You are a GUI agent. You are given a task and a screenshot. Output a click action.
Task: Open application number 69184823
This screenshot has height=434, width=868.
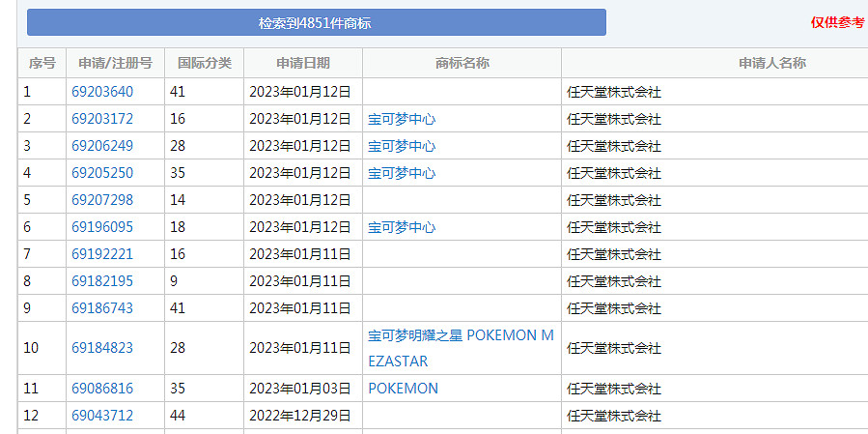[102, 348]
